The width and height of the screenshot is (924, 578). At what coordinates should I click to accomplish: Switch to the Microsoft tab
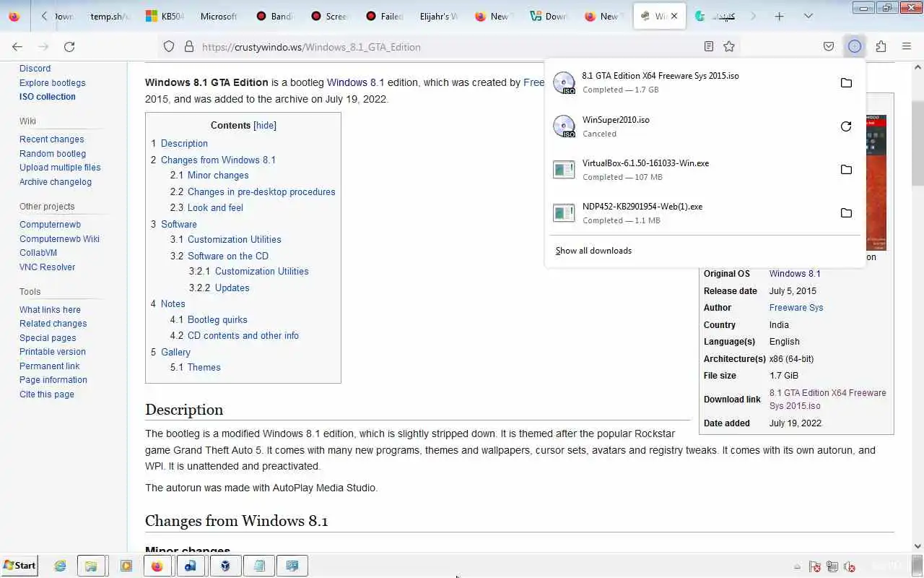pos(219,16)
